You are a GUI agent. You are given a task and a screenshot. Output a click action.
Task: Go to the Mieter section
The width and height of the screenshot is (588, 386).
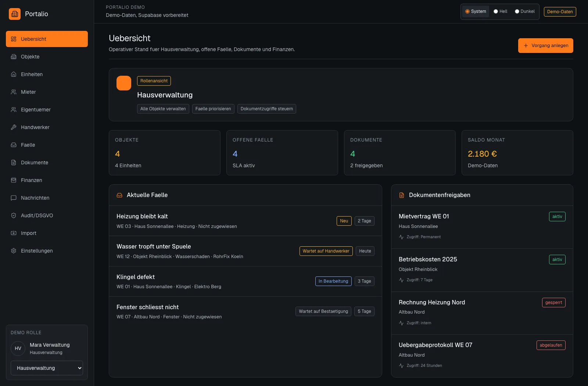[x=47, y=92]
